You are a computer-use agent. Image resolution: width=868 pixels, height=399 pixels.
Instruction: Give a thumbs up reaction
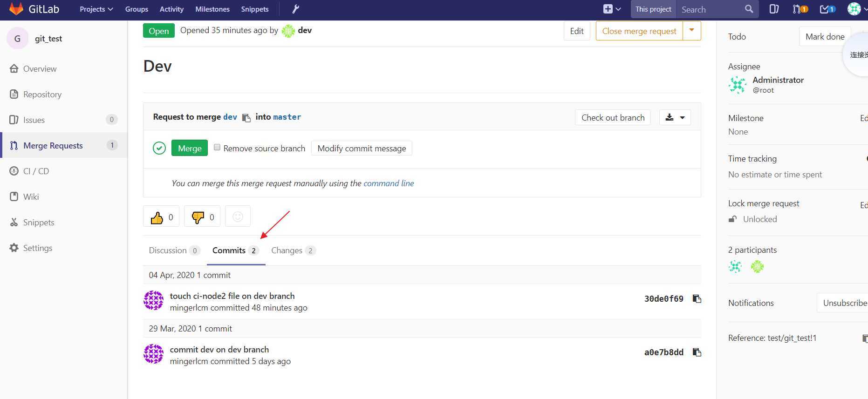(161, 217)
